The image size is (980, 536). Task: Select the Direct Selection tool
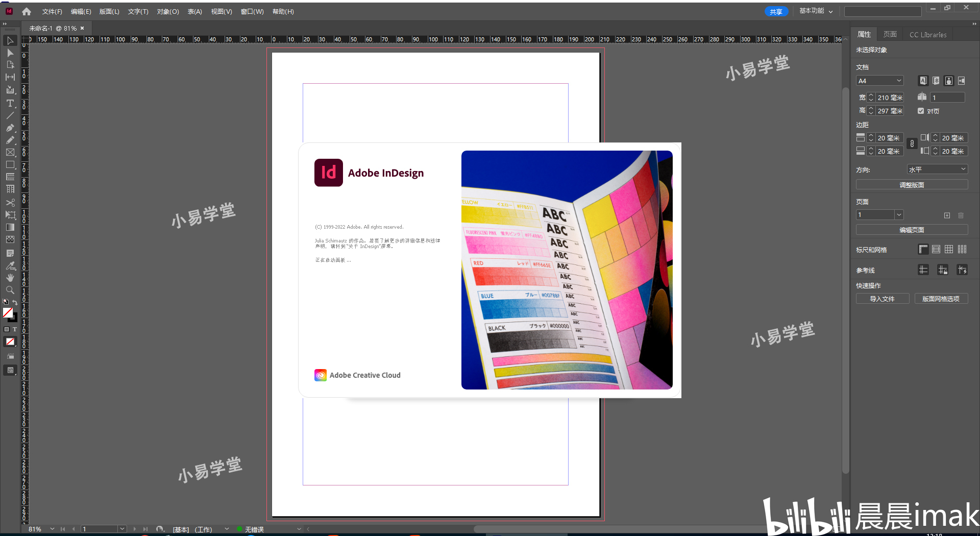click(x=10, y=53)
